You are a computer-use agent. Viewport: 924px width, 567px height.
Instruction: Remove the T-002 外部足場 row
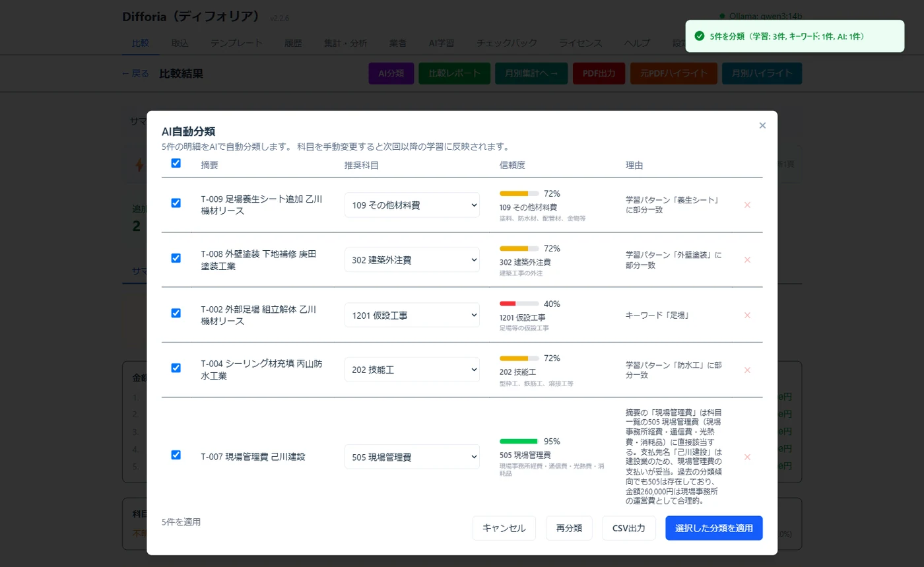pyautogui.click(x=747, y=316)
